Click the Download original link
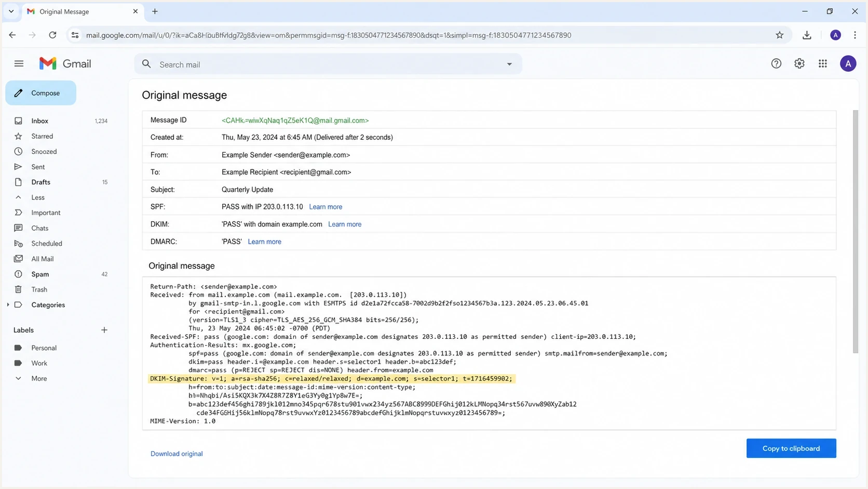Screen dimensions: 868x489 177,454
